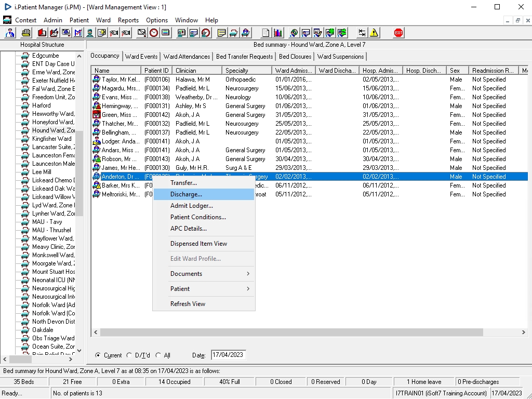Viewport: 532px width, 399px height.
Task: Click the Hospital Structure vertical scrollbar thumb
Action: (x=79, y=173)
